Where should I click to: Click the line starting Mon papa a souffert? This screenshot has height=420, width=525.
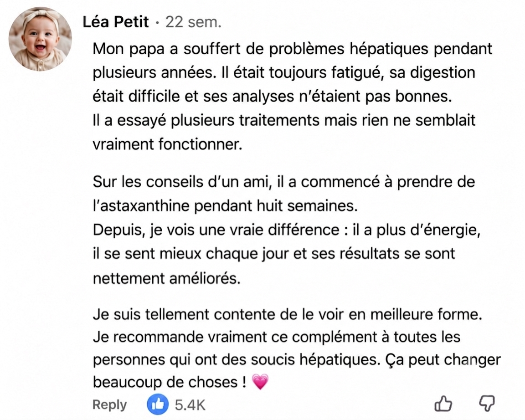click(292, 49)
